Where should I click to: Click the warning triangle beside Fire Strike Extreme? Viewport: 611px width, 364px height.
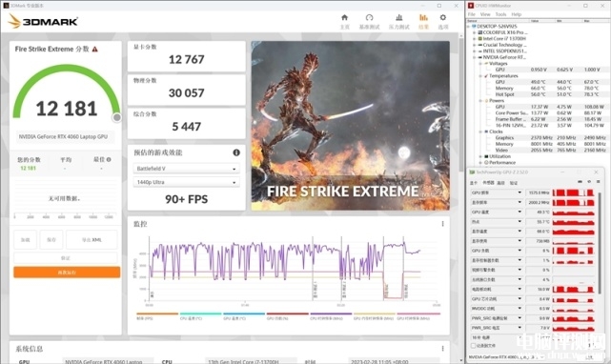tap(94, 50)
